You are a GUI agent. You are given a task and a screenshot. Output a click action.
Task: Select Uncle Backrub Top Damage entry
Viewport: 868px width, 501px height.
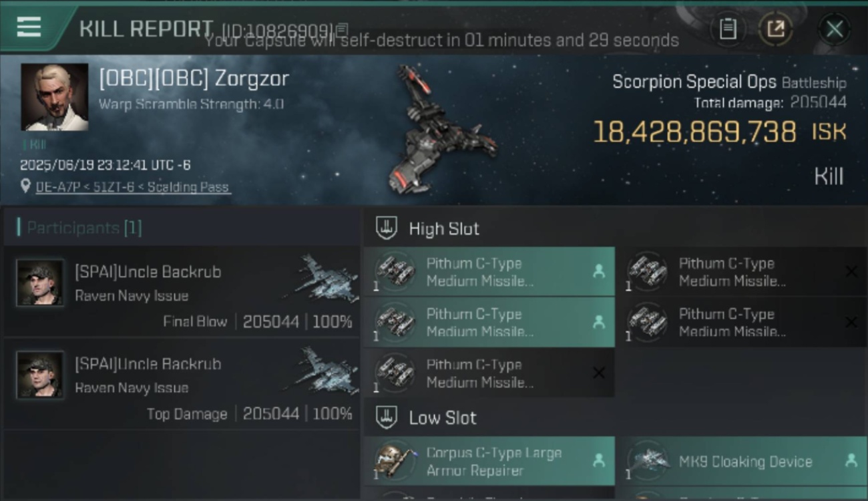182,383
